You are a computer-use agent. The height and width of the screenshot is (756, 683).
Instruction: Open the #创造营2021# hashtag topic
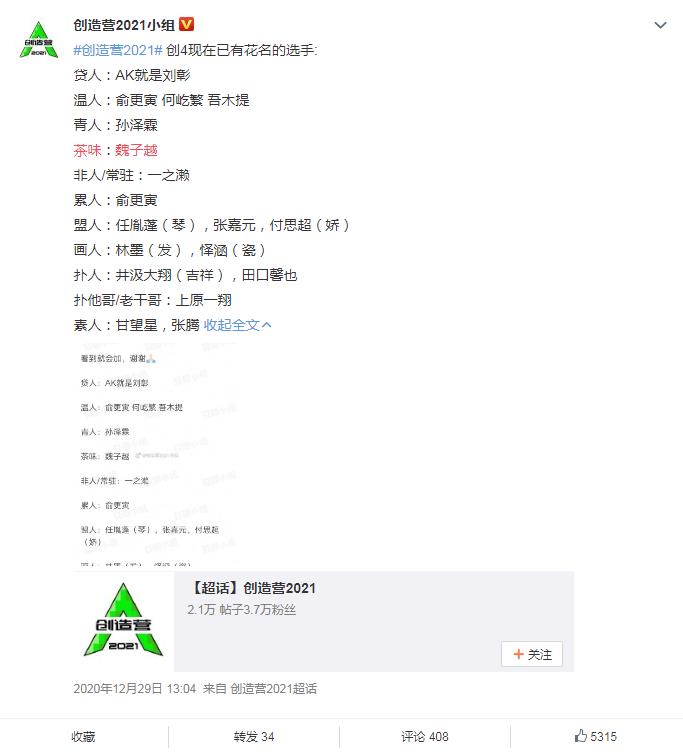(118, 50)
